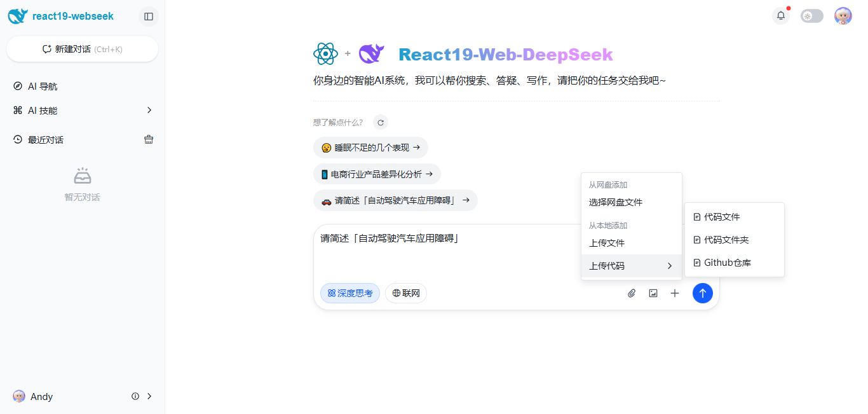Select 上传代码 in the popup menu
This screenshot has height=414, width=868.
click(632, 266)
